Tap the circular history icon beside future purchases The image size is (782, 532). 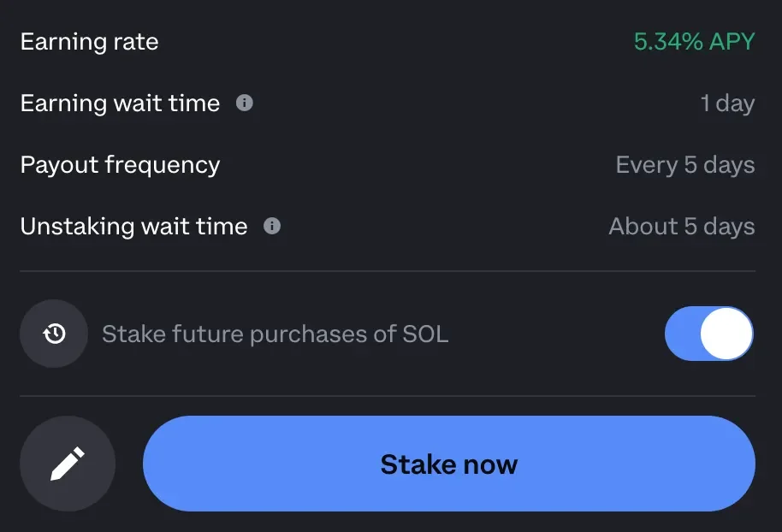[x=53, y=334]
